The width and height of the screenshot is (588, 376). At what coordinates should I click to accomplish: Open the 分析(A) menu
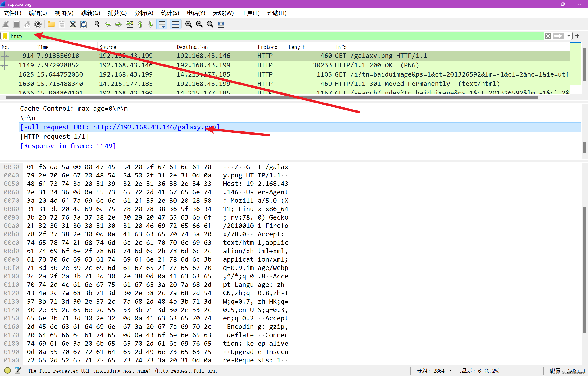pos(144,13)
